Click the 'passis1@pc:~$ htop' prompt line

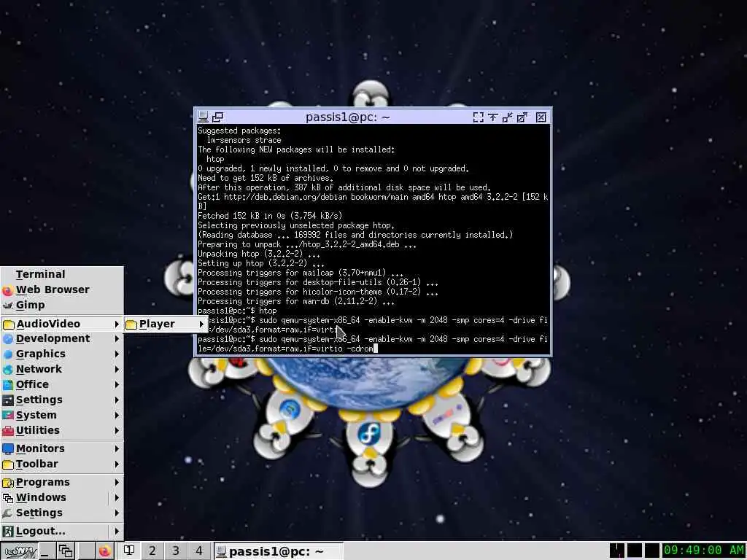[x=237, y=311]
